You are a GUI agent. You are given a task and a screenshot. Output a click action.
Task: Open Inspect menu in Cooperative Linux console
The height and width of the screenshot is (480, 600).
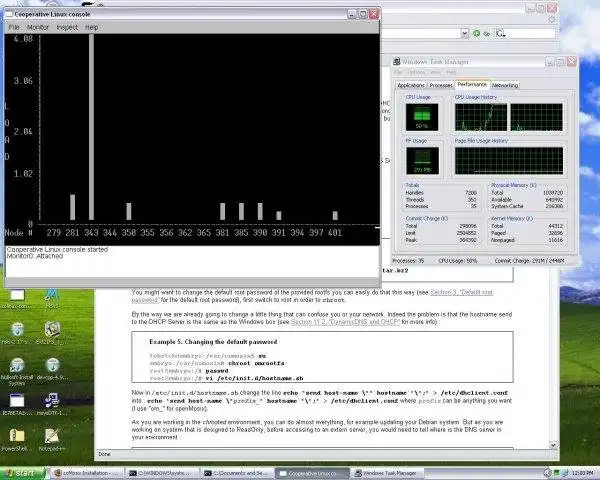[67, 28]
